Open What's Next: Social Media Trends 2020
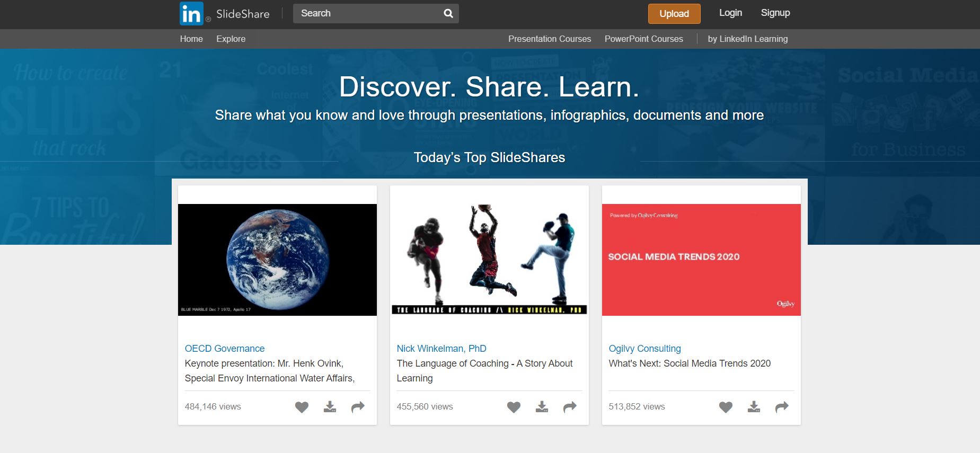 pos(690,363)
